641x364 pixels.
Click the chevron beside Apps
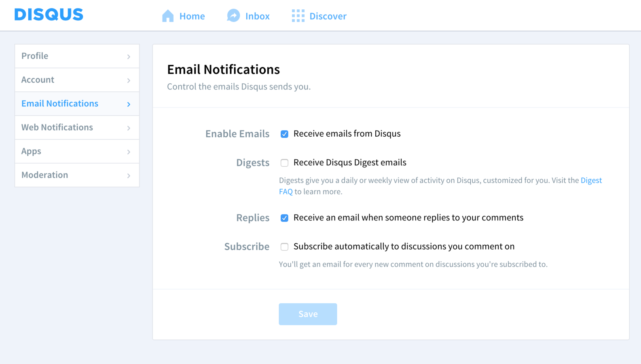pyautogui.click(x=129, y=152)
